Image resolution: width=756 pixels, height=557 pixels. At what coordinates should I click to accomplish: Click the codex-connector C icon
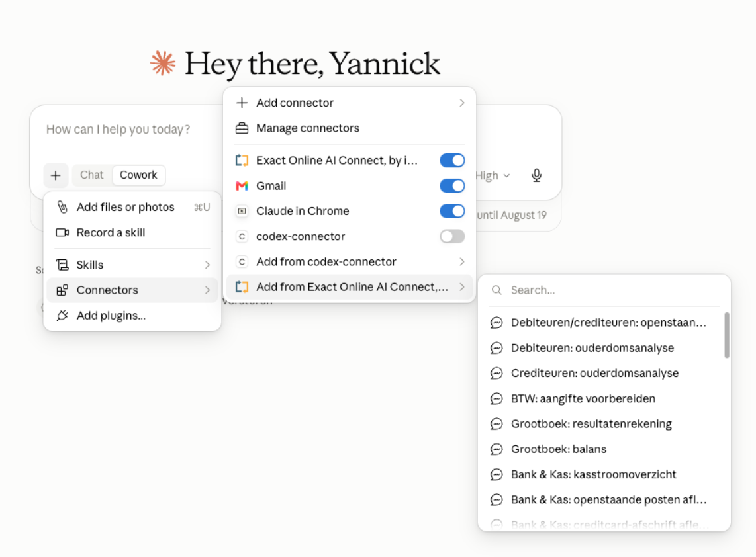[242, 237]
